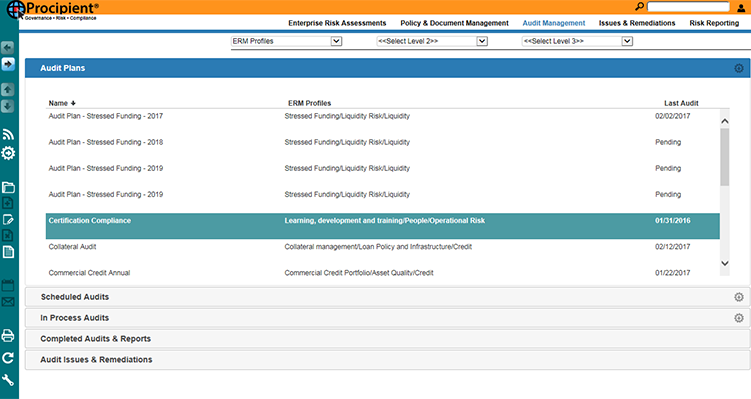Open Issues & Remediations menu

[637, 23]
